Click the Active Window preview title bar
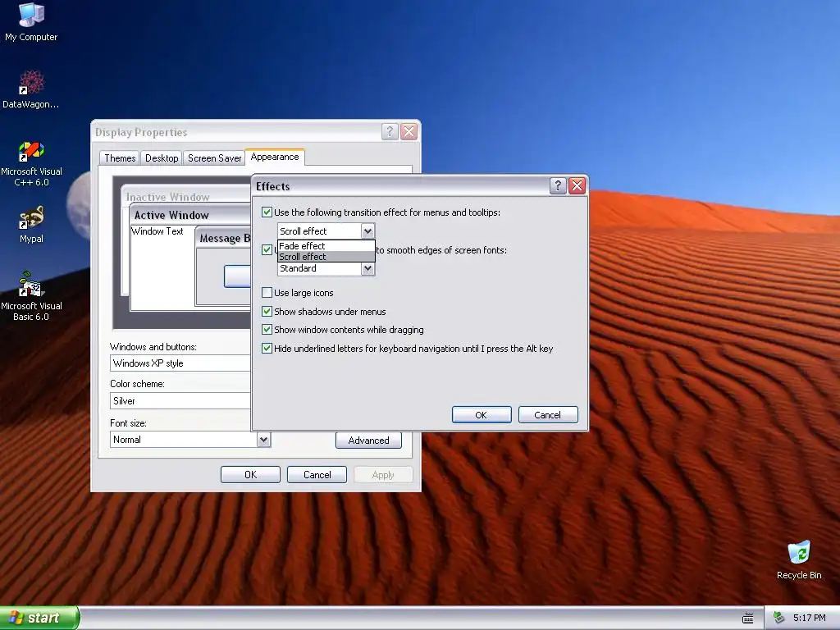The width and height of the screenshot is (840, 630). tap(190, 215)
